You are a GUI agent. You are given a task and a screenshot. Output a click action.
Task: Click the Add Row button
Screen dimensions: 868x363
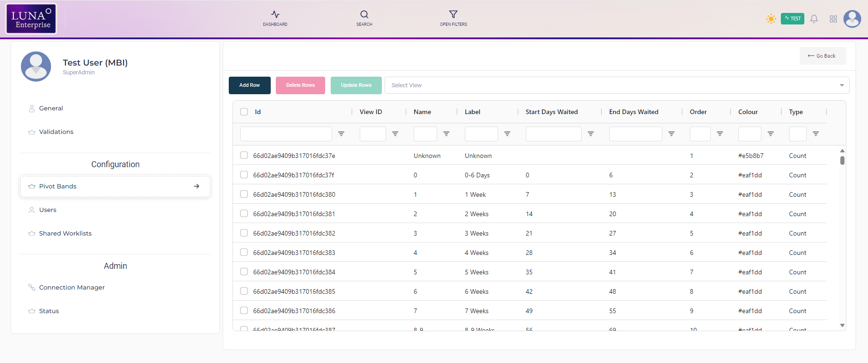[250, 85]
